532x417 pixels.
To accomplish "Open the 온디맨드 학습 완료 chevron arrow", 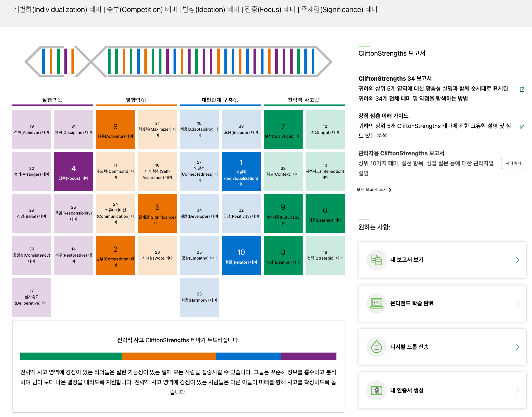I will (x=518, y=303).
